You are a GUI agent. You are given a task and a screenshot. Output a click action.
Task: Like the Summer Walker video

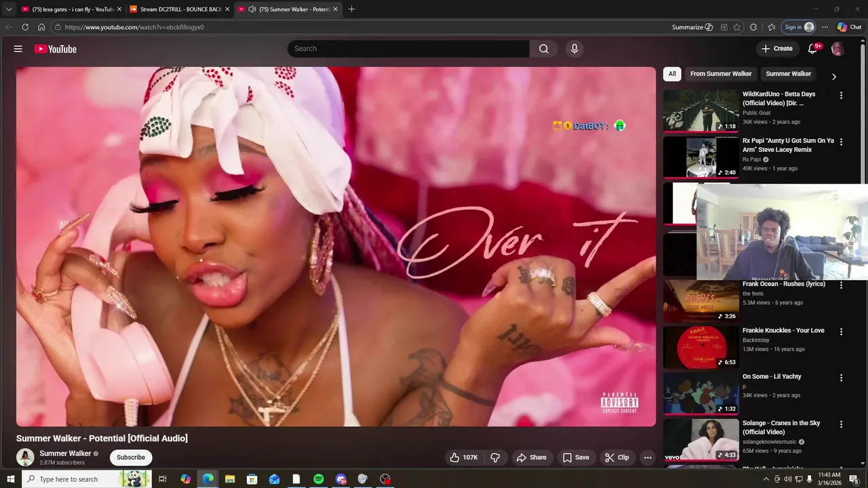click(x=464, y=457)
